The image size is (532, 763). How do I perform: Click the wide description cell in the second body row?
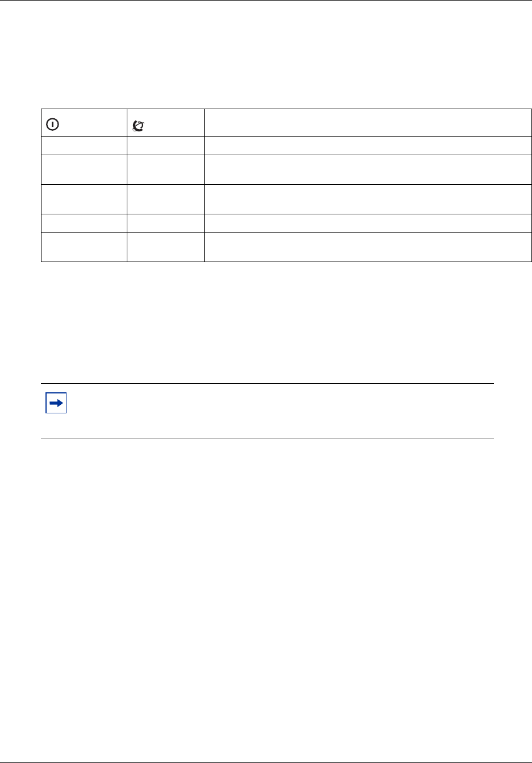[x=367, y=169]
